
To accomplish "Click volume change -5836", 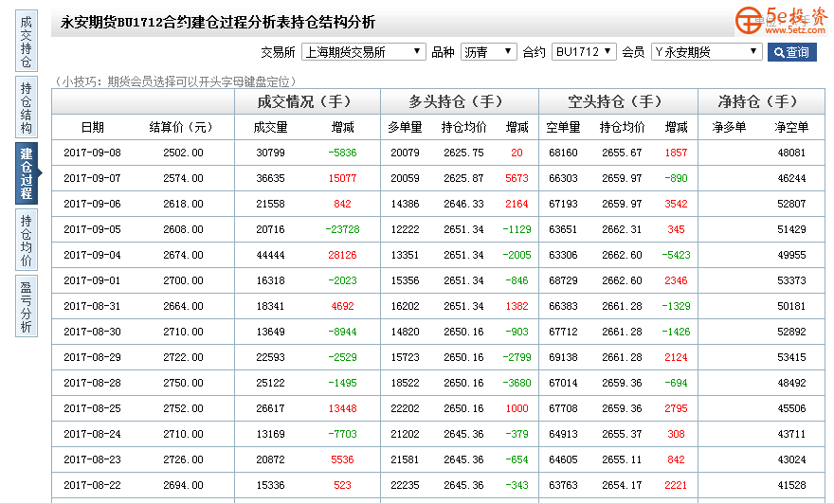I will (342, 153).
